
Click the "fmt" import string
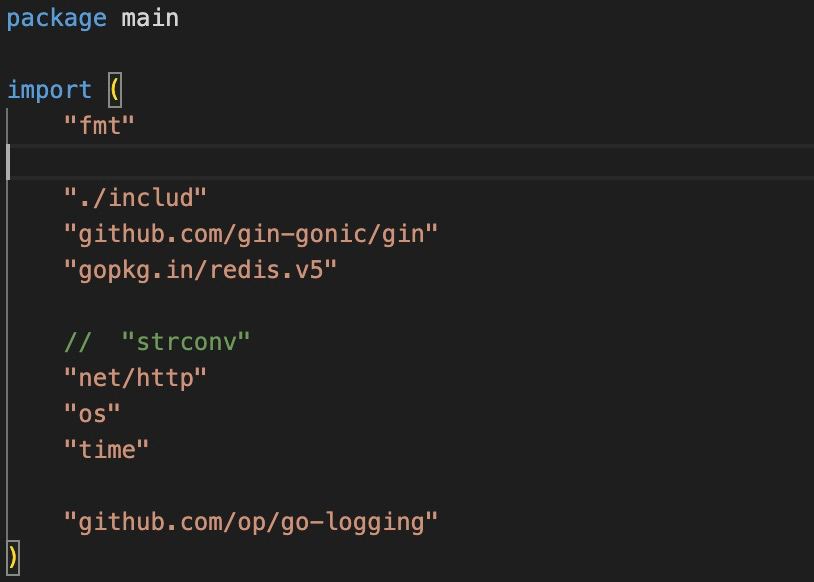[99, 126]
